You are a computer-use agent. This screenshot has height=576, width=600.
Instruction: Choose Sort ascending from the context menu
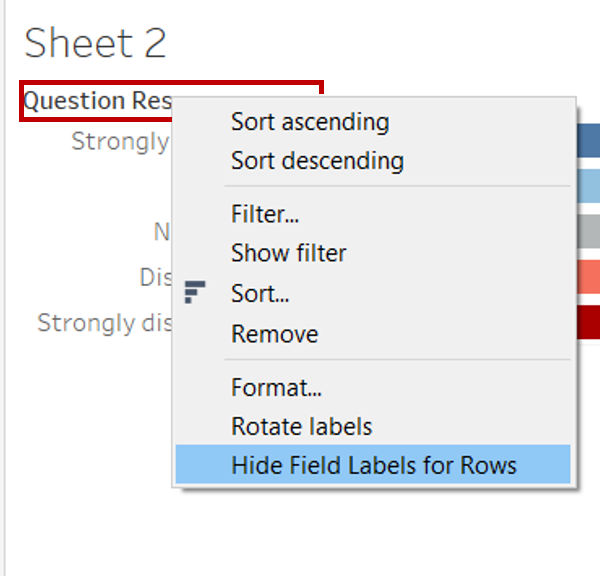tap(310, 122)
